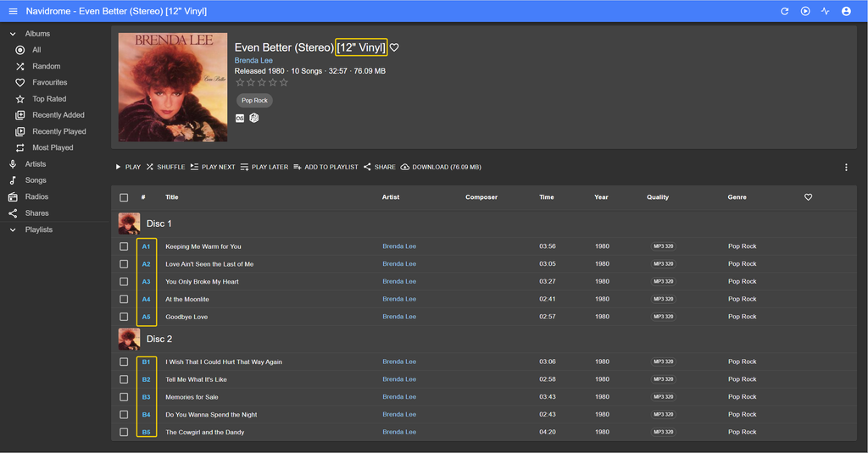Click the MP3 320 badge on Tell Me What It's Like

coord(663,379)
